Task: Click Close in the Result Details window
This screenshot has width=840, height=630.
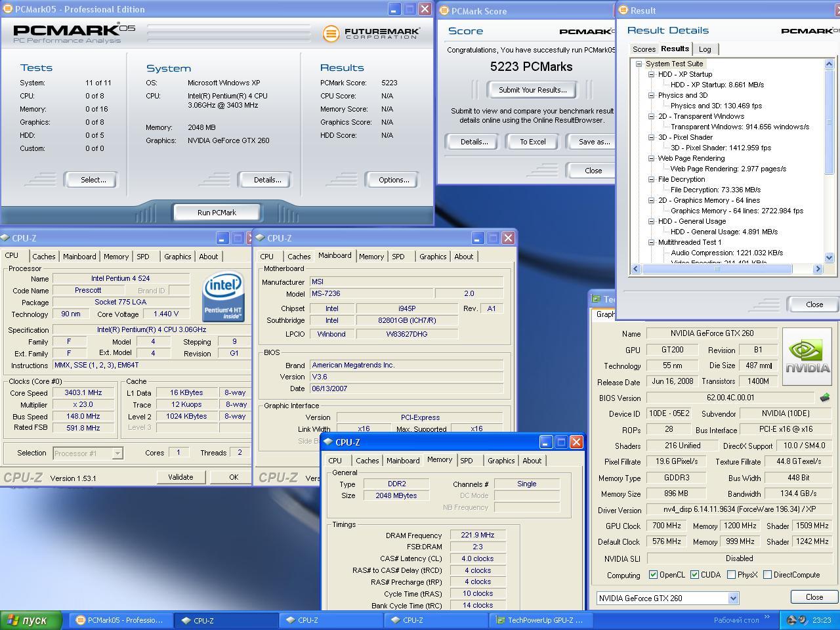Action: pyautogui.click(x=814, y=304)
